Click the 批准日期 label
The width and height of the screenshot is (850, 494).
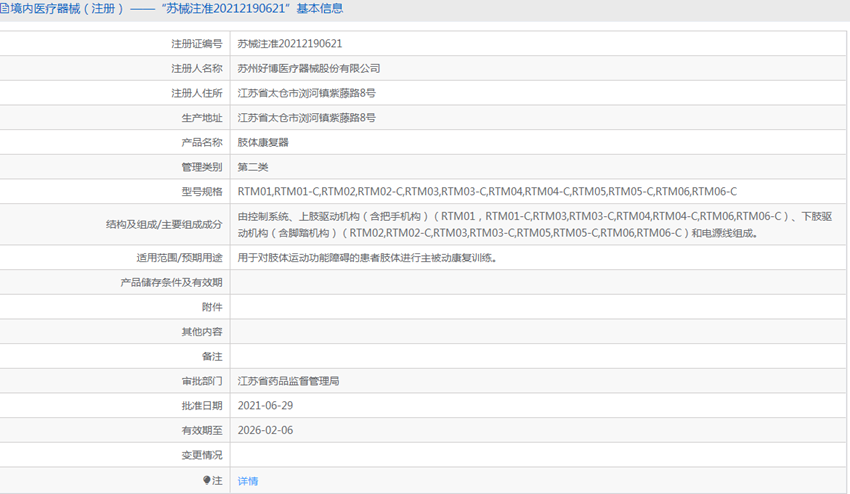[x=202, y=406]
